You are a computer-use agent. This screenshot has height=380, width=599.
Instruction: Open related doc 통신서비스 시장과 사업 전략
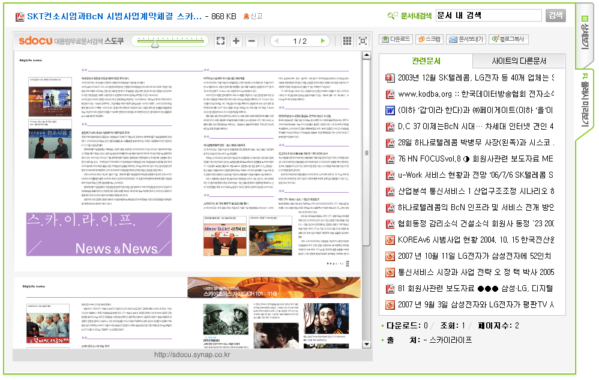(475, 272)
